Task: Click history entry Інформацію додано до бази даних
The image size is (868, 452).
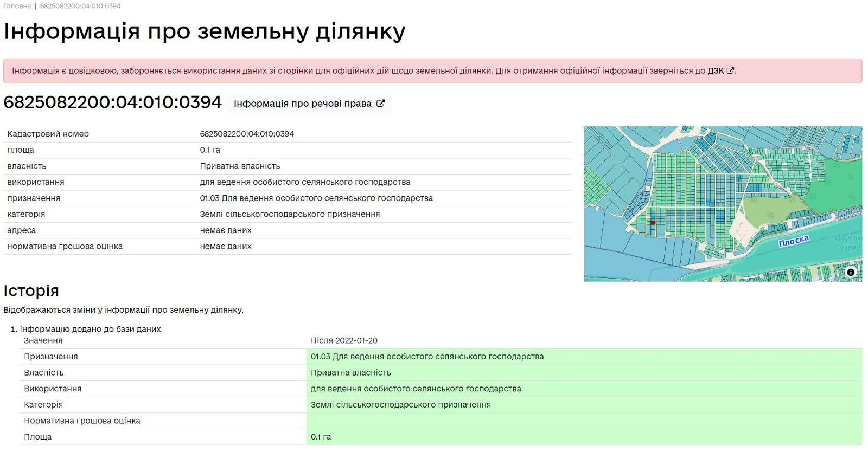Action: (90, 329)
